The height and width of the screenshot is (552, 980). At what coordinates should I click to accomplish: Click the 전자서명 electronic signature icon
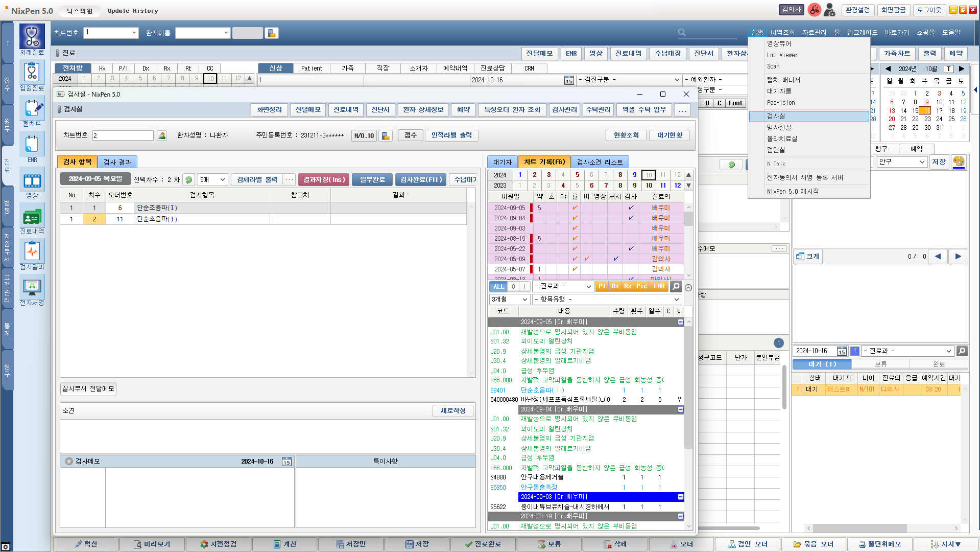[32, 287]
